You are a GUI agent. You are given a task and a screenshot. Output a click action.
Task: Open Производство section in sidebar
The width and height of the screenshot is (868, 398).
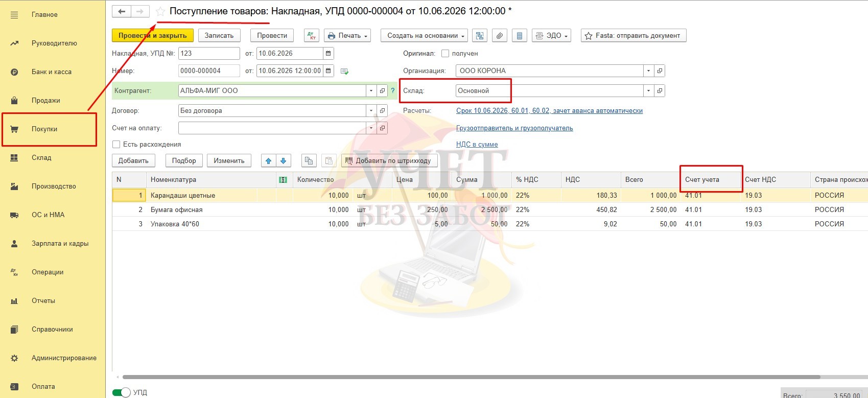coord(53,186)
